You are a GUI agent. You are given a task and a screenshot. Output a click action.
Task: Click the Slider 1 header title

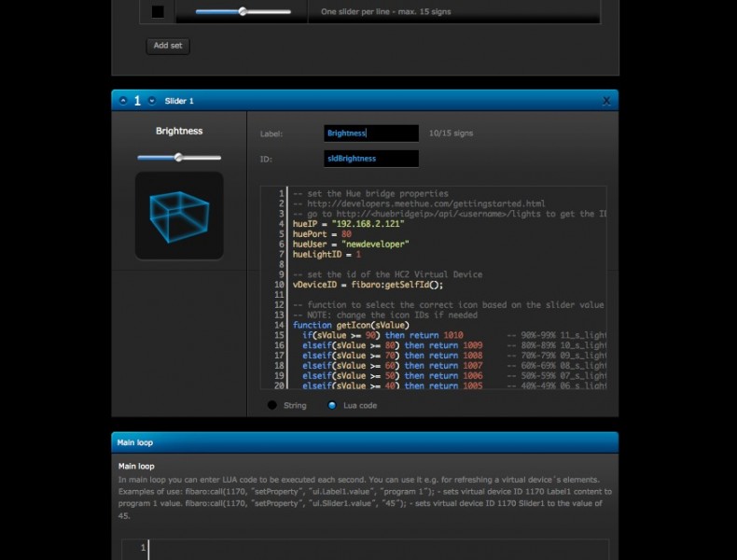pyautogui.click(x=179, y=101)
